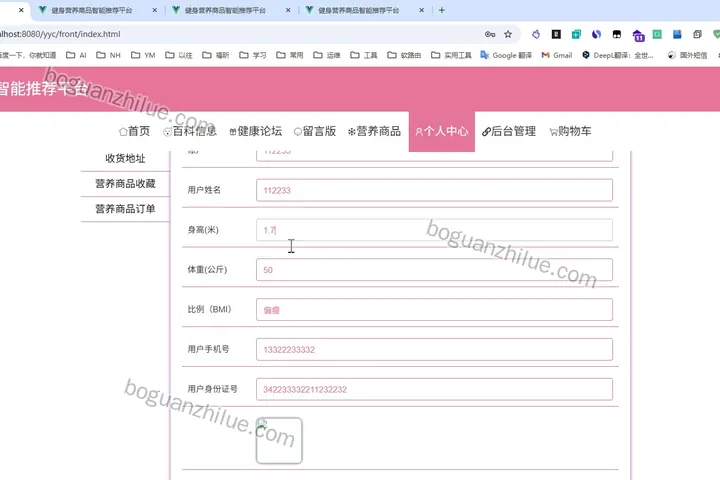Open the 百科信息 navigation item

point(190,131)
